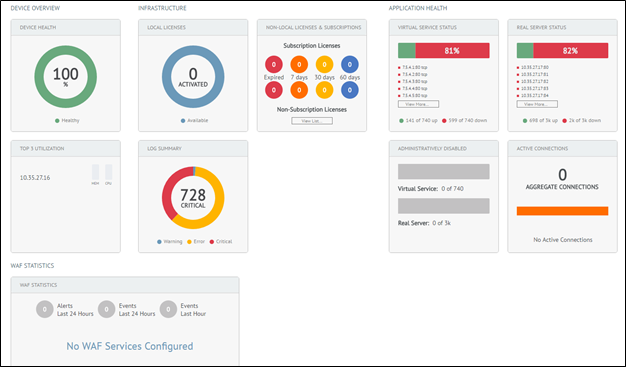Click the Virtual Service Status 81% bar
This screenshot has width=626, height=367.
click(444, 51)
